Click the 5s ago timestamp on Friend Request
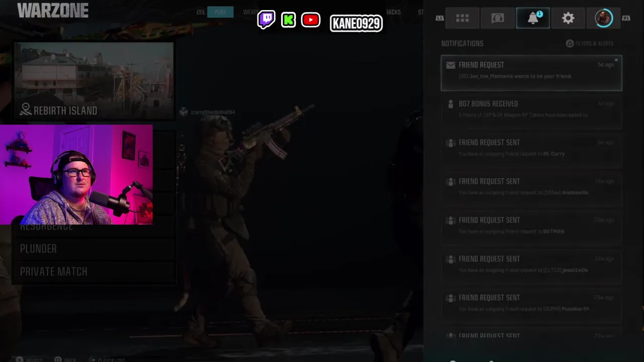 (x=605, y=65)
